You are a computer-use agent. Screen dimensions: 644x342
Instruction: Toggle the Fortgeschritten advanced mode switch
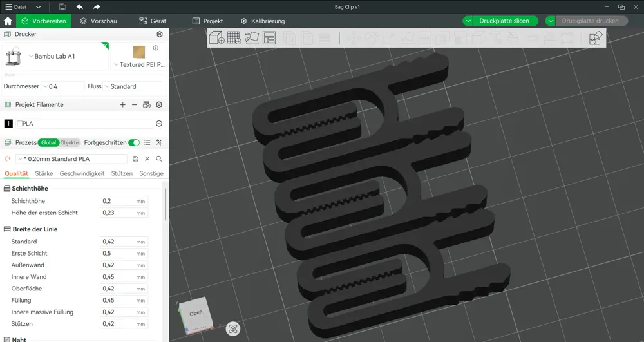134,142
